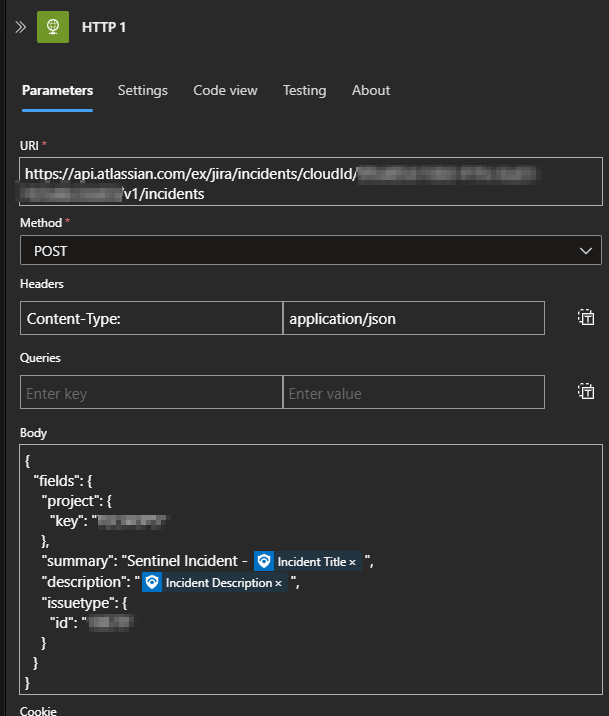The height and width of the screenshot is (716, 609).
Task: Collapse the panel with double chevron icon
Action: 21,27
